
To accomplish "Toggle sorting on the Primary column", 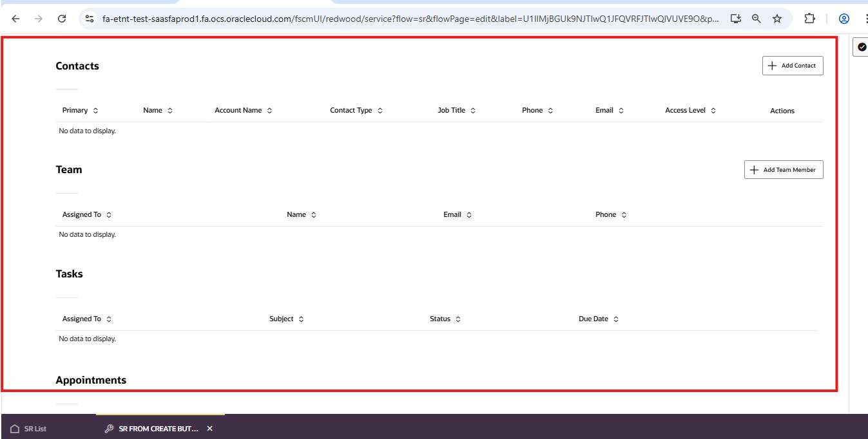I will [x=96, y=110].
